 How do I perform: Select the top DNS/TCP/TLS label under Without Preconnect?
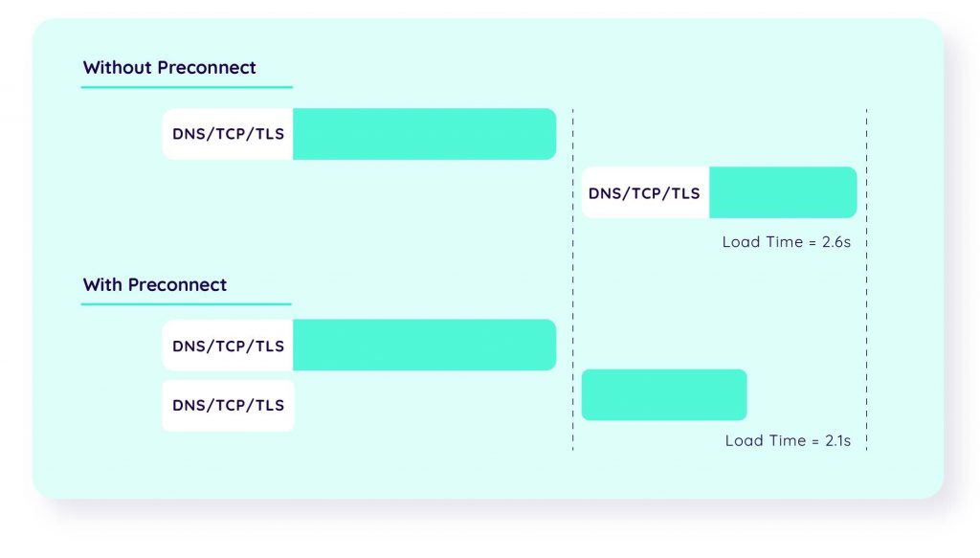[228, 134]
